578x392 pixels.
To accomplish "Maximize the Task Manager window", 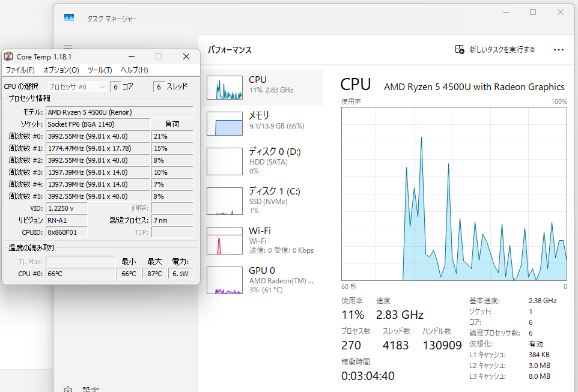I will (x=533, y=12).
